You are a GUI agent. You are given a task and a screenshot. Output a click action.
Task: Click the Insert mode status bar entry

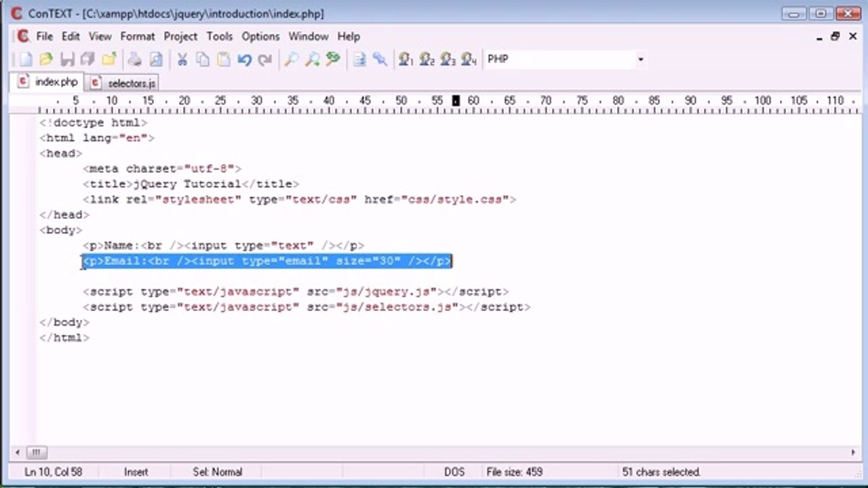click(x=136, y=472)
